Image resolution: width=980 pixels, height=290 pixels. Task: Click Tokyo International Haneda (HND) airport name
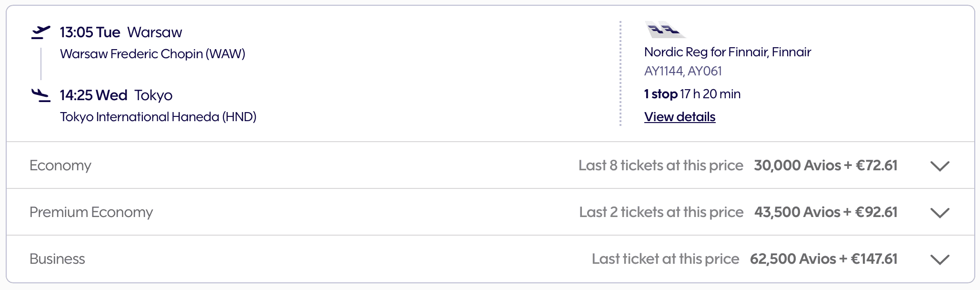[x=158, y=117]
